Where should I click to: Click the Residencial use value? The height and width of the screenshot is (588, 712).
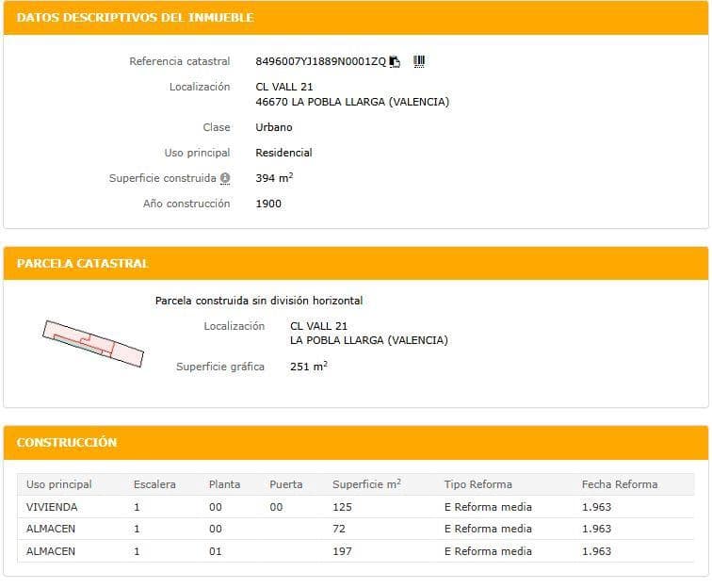(x=283, y=153)
